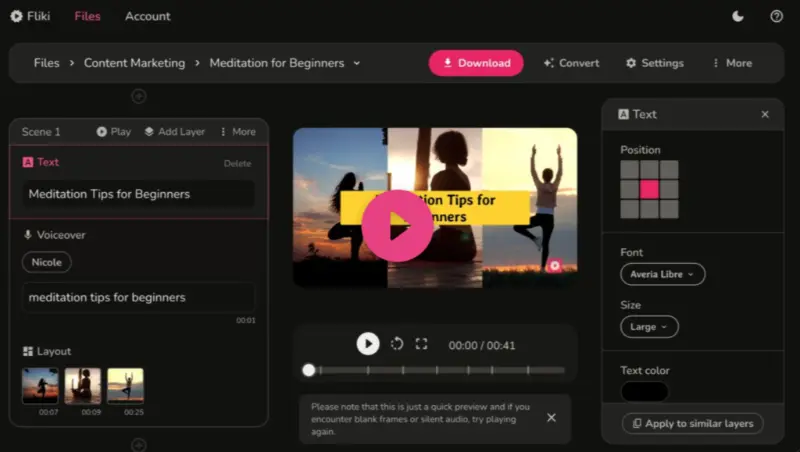800x452 pixels.
Task: Set position to top-center cell
Action: point(649,169)
